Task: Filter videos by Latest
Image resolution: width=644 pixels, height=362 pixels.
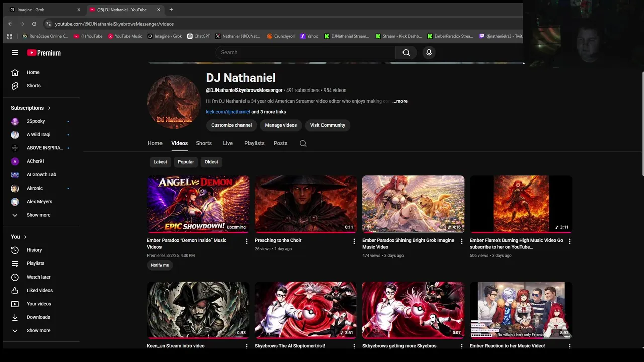Action: click(x=160, y=162)
